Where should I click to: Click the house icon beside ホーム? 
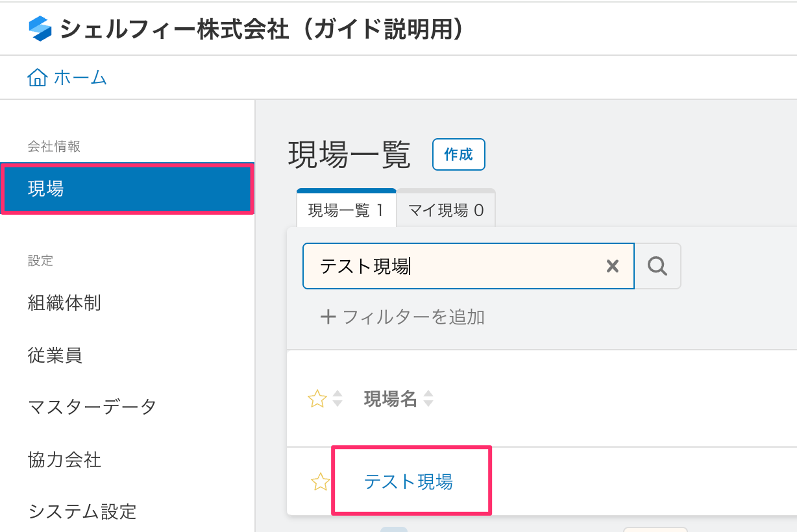[37, 79]
